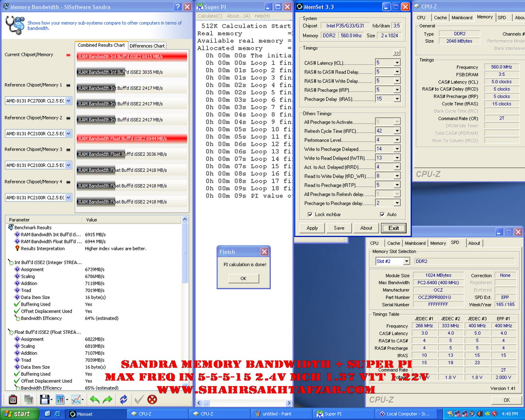The width and height of the screenshot is (525, 420).
Task: Click the Results Interpretation lightbulb row icon
Action: pos(17,248)
